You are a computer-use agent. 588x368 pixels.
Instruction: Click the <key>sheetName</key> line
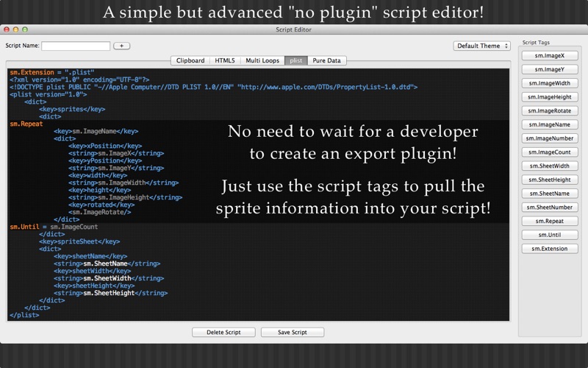90,256
